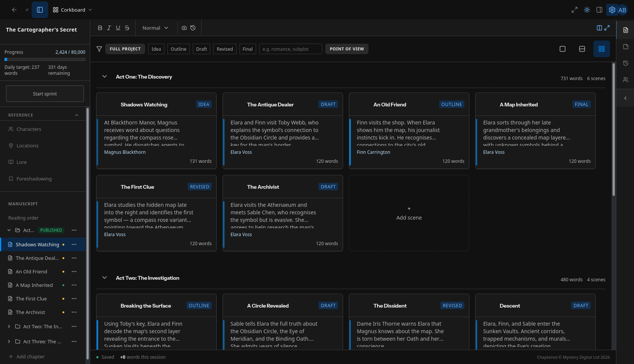Toggle split editor columns icon

pos(599,28)
